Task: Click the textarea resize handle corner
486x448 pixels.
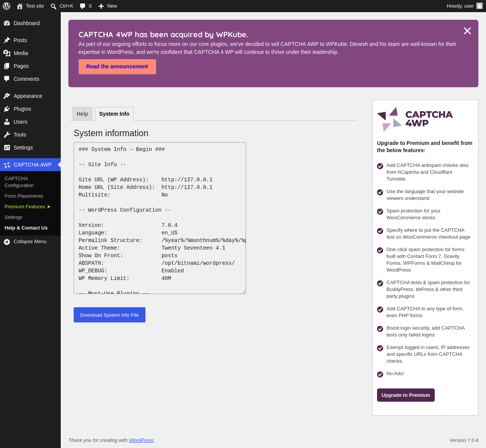Action: 244,292
